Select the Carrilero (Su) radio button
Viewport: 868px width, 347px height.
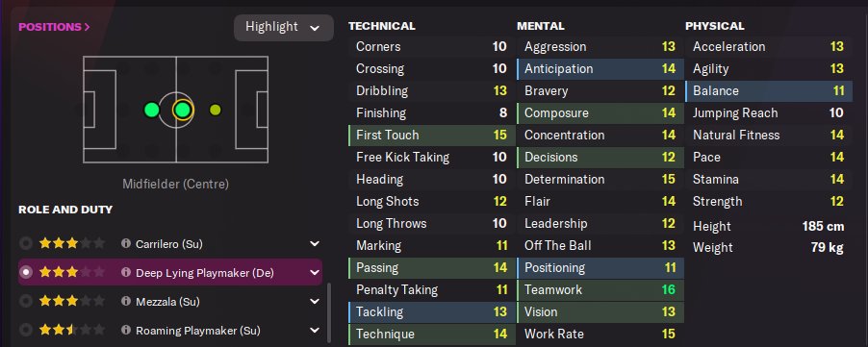26,243
